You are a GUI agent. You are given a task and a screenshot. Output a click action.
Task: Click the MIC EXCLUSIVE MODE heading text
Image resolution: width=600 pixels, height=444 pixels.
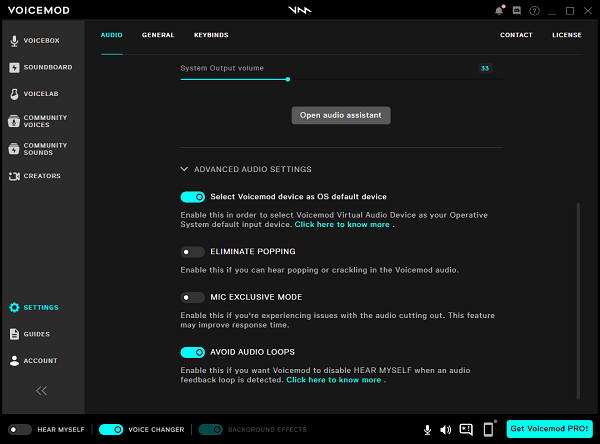tap(256, 297)
